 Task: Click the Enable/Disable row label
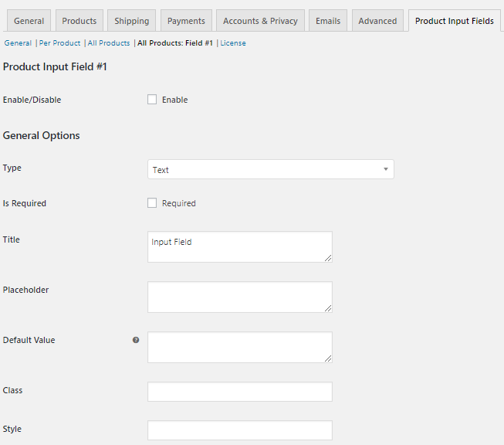coord(32,100)
